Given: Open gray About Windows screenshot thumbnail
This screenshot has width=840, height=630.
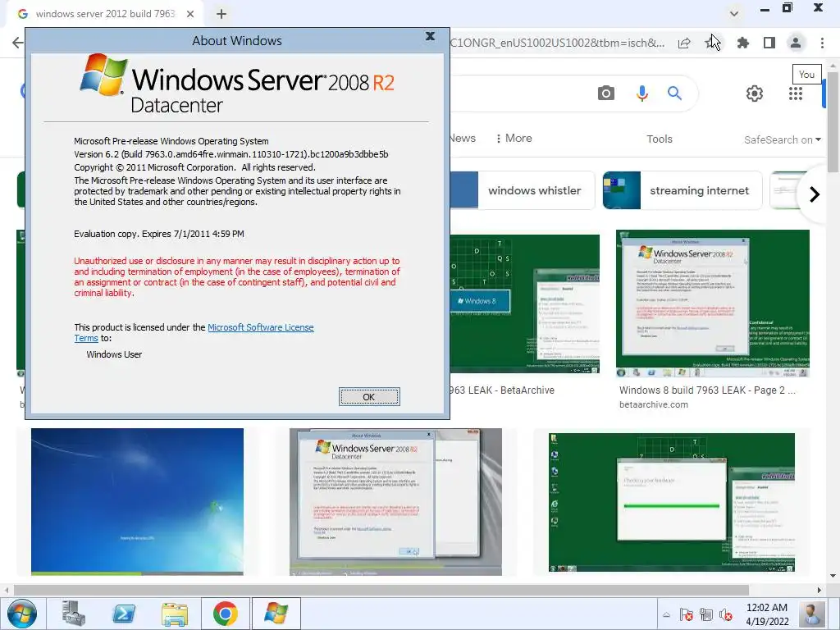Looking at the screenshot, I should [x=395, y=502].
